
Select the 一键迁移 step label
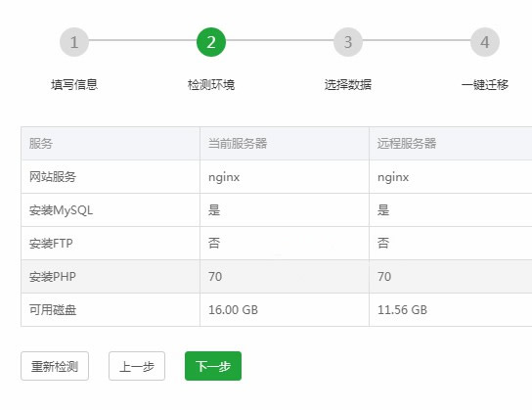[485, 84]
